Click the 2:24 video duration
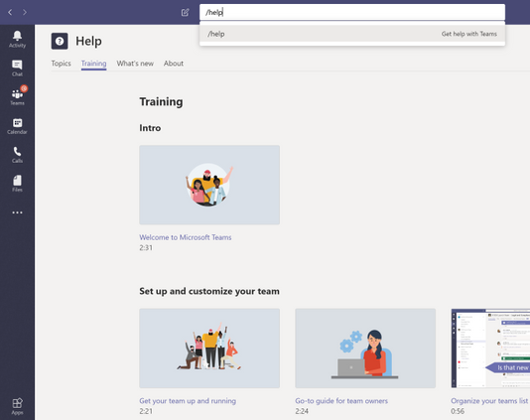 click(302, 411)
